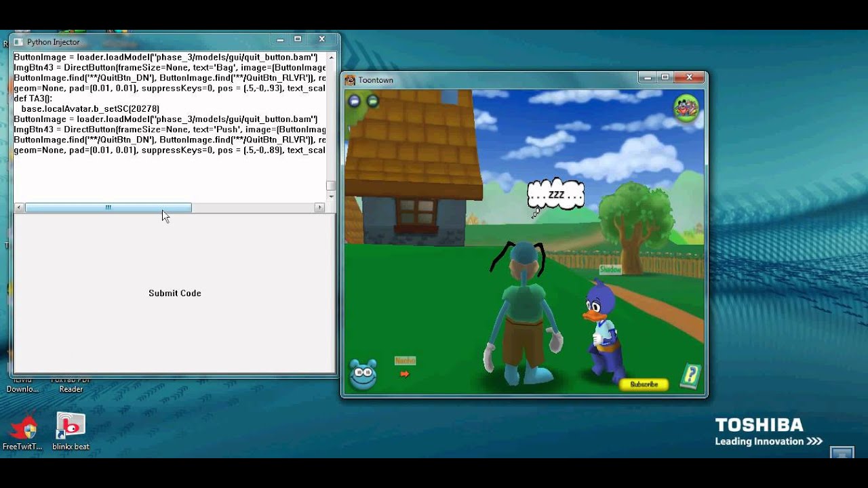This screenshot has height=488, width=868.
Task: Click the left arrow of horizontal scrollbar
Action: 19,207
